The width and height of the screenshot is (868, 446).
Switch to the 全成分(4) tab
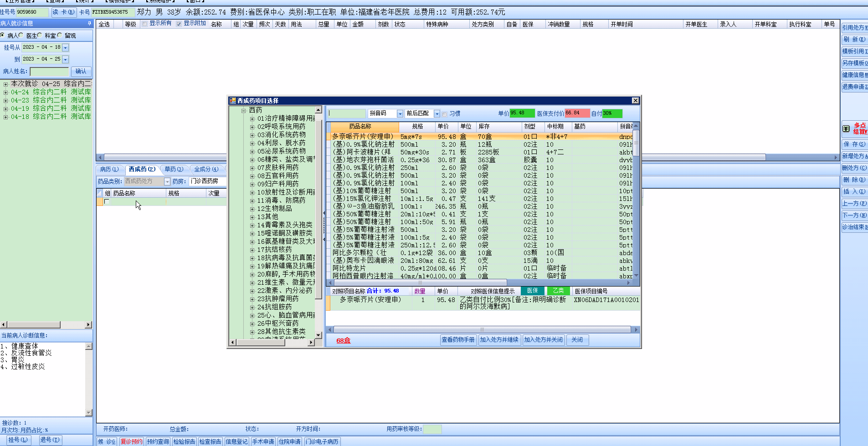tap(206, 169)
